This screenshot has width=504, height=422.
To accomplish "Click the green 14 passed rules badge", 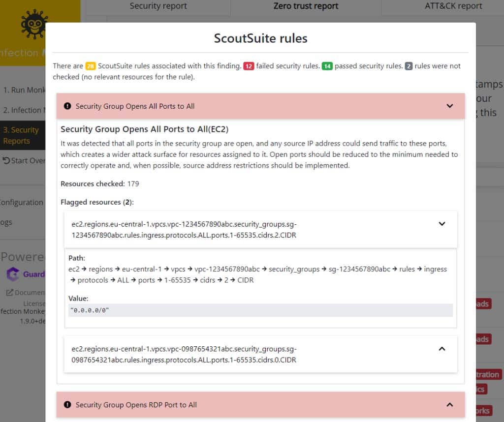I will tap(327, 66).
